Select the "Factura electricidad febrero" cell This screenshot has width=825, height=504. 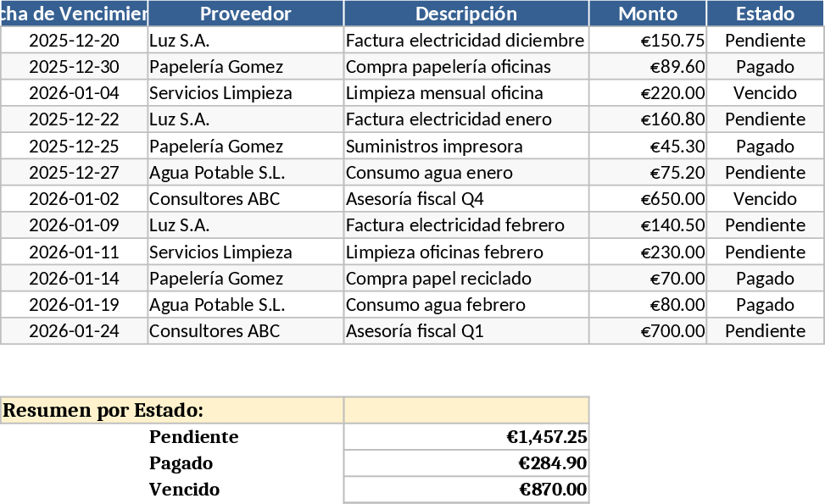[465, 225]
